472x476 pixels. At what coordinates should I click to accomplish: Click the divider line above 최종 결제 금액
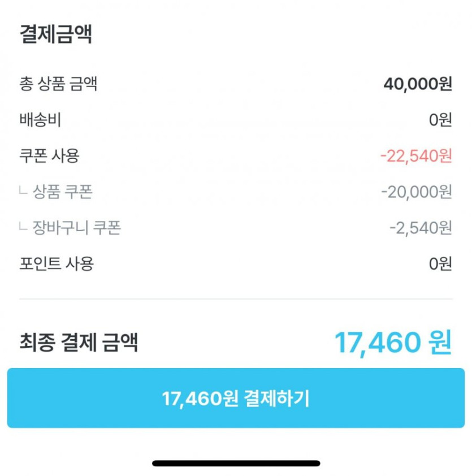(236, 298)
